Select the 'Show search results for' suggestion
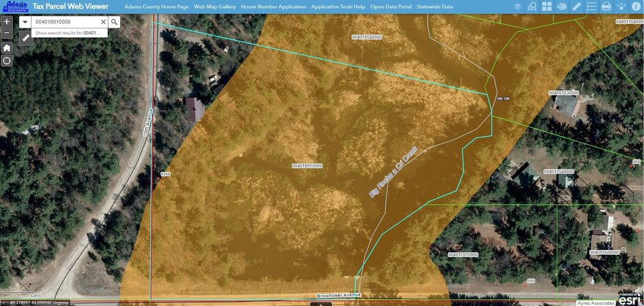The image size is (644, 306). point(67,33)
